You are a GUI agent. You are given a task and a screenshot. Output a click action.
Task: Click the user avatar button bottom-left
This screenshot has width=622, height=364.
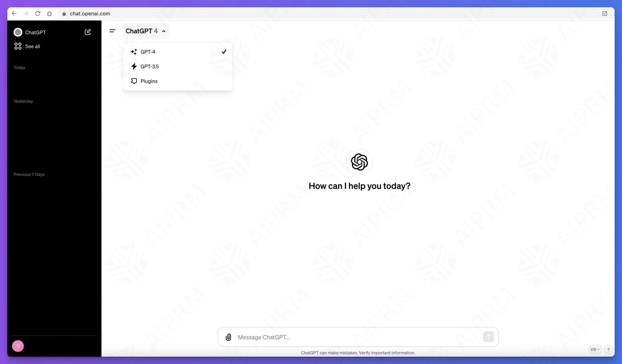click(18, 346)
